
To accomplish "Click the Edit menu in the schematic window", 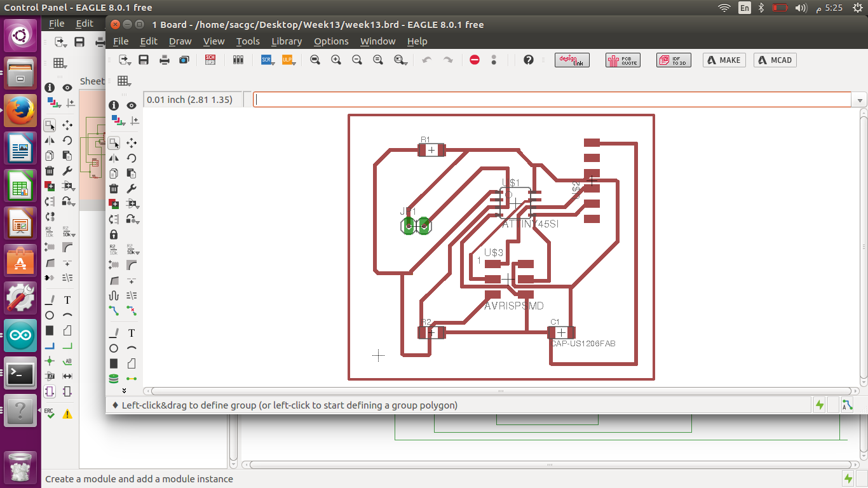I will [85, 24].
